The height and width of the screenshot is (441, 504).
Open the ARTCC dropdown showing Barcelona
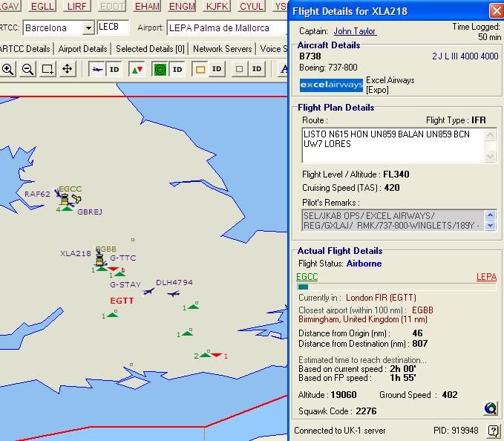88,28
